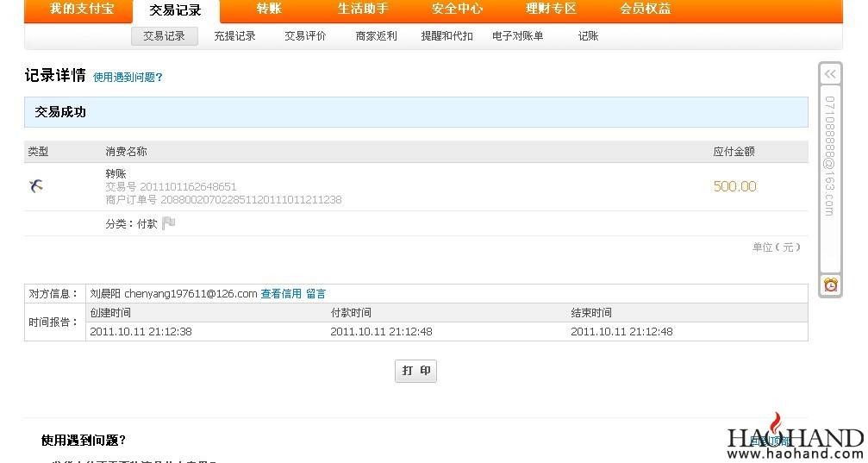The image size is (868, 463).
Task: Open 充提记录 sub-navigation item
Action: click(x=234, y=36)
